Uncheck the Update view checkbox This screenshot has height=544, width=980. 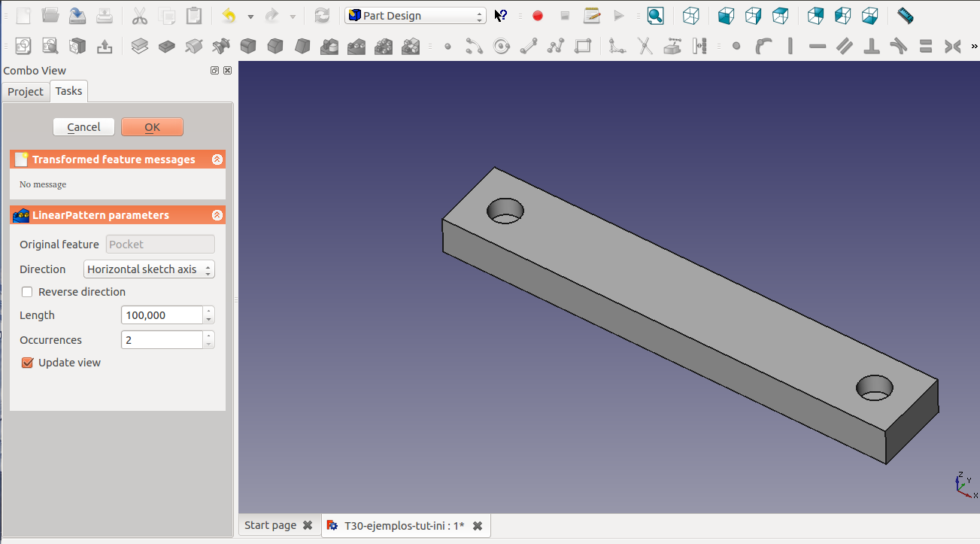27,363
